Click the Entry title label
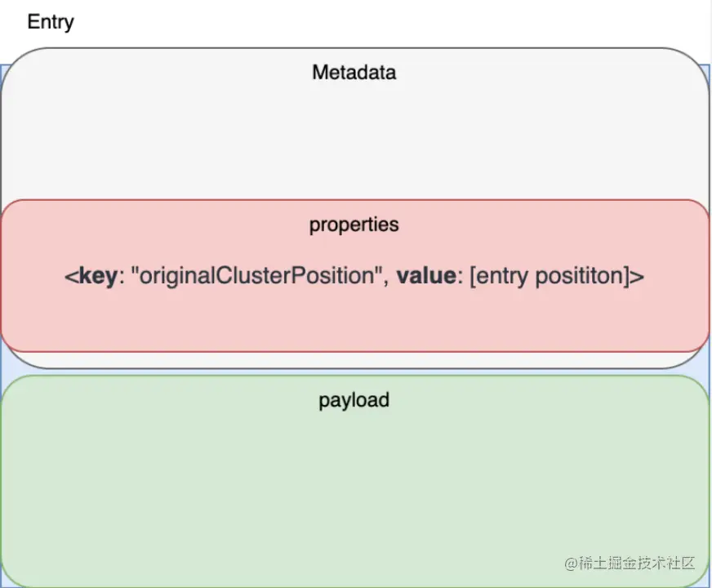This screenshot has width=712, height=588. 51,22
